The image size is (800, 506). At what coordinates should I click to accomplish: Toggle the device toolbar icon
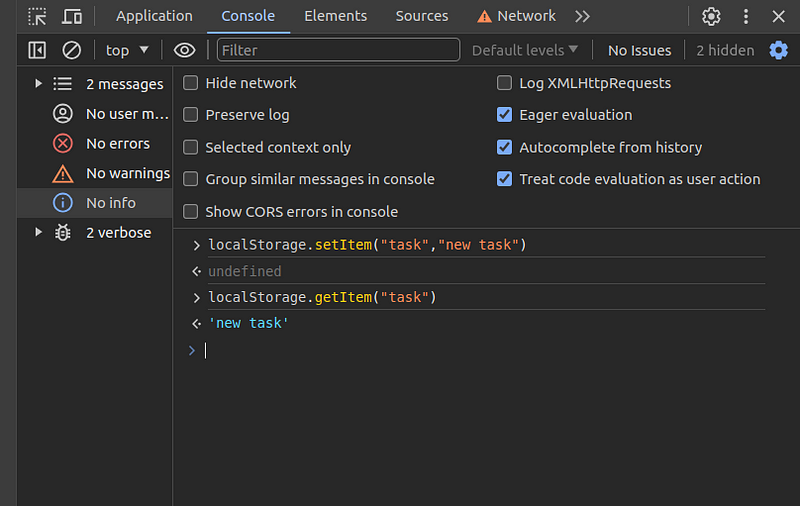(72, 16)
